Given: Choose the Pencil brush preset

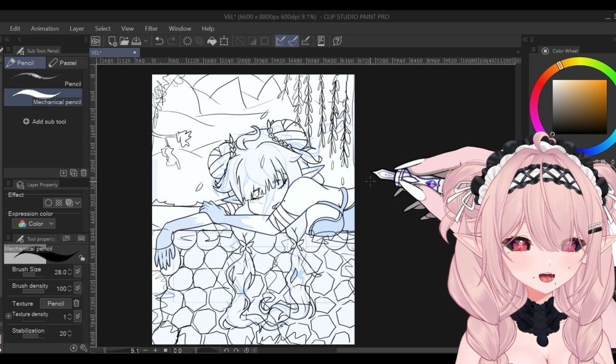Looking at the screenshot, I should (43, 79).
